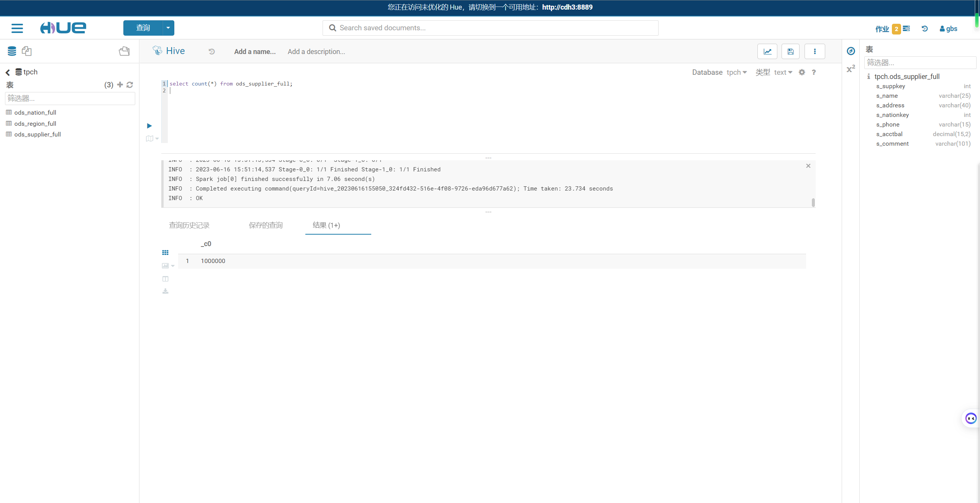The image size is (980, 503).
Task: Expand the 查询 button dropdown arrow
Action: 168,28
